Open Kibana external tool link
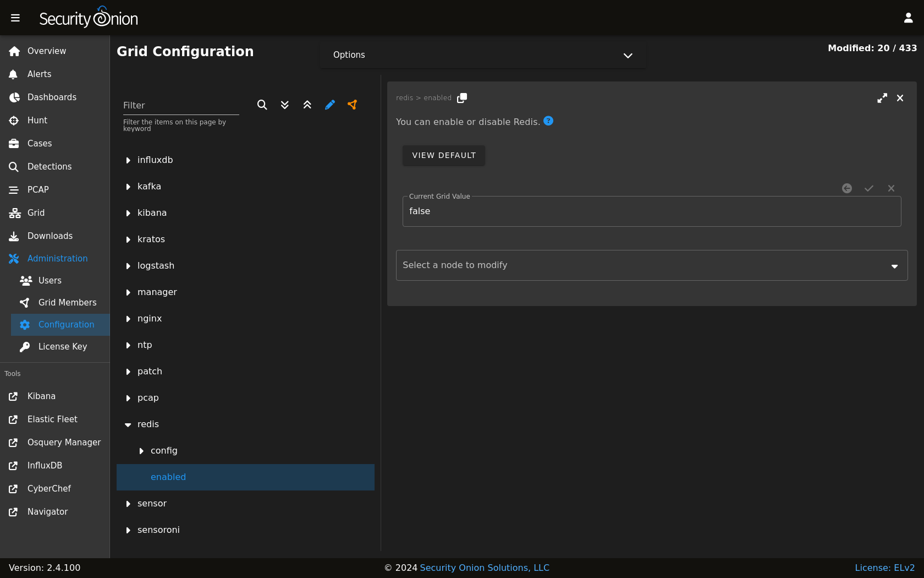Screen dimensions: 924x578 pos(55,396)
